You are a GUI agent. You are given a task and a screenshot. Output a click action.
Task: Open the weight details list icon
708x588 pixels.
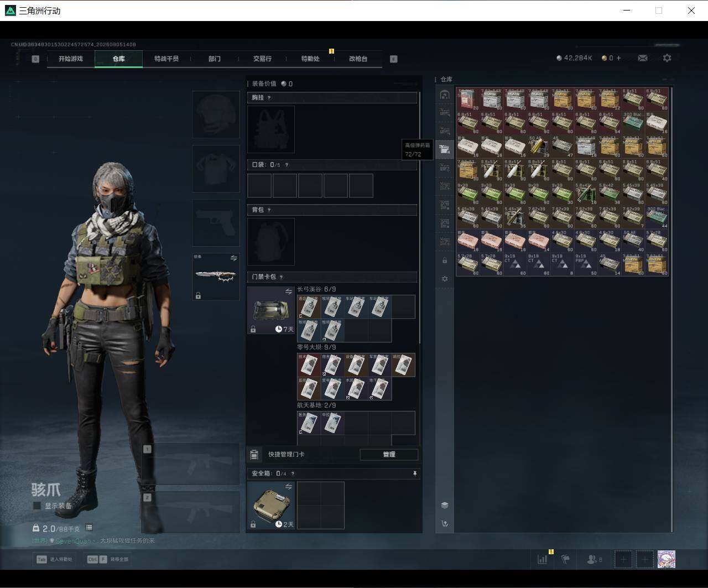pos(89,528)
